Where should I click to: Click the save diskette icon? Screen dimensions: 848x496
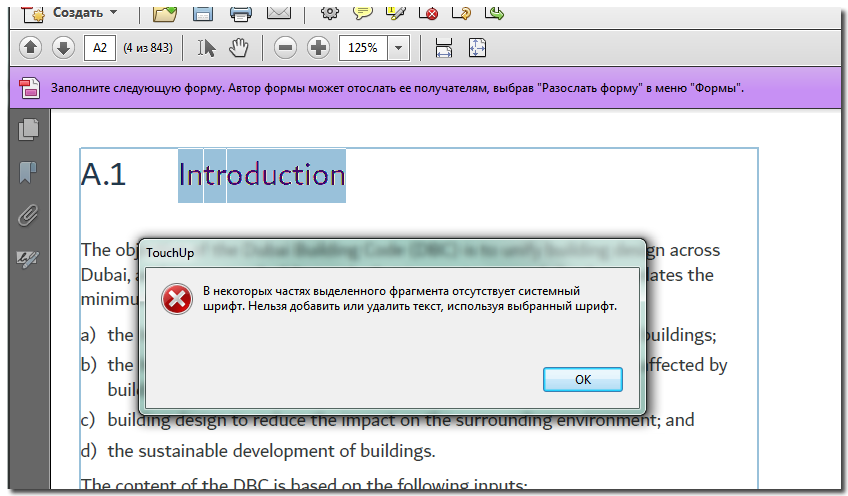click(x=202, y=13)
